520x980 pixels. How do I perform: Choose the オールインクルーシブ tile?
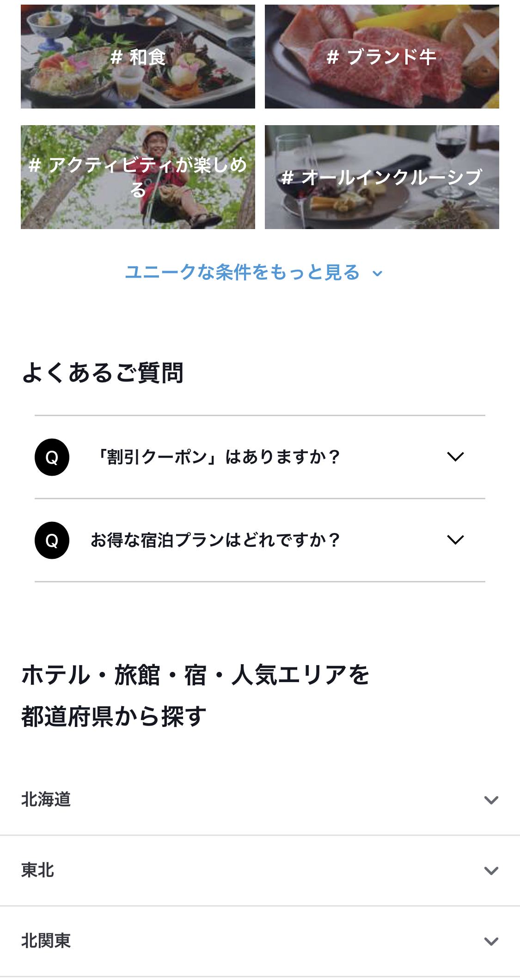click(382, 177)
